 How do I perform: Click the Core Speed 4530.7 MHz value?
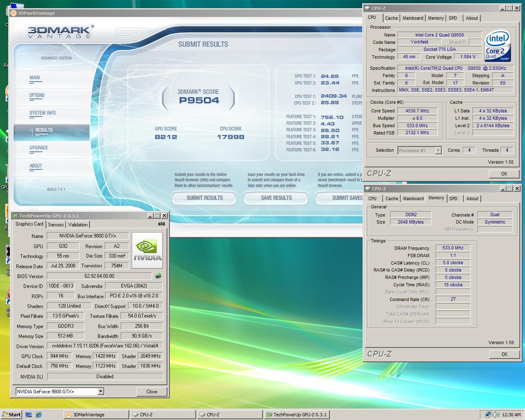(x=417, y=111)
